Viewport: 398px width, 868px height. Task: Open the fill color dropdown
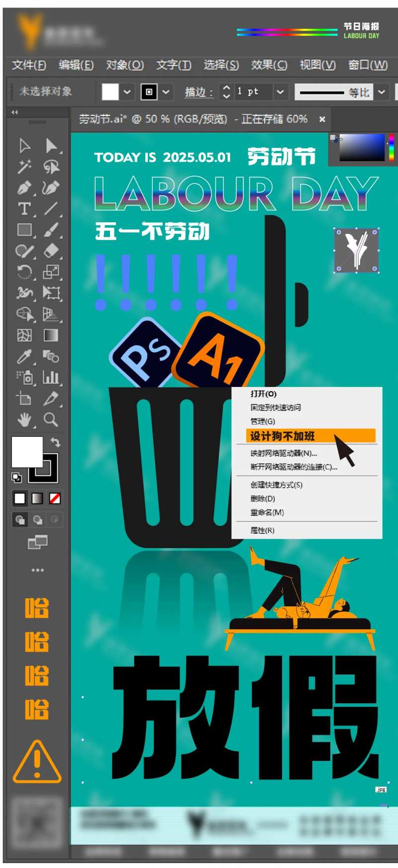click(x=127, y=92)
